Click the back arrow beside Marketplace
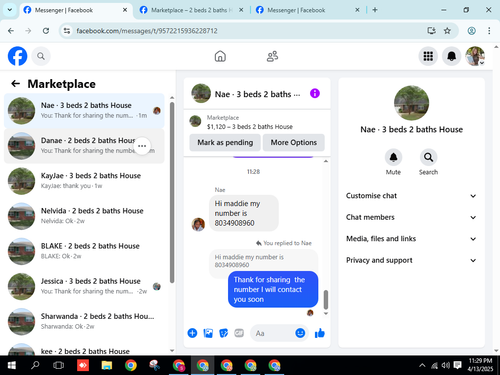 coord(16,84)
